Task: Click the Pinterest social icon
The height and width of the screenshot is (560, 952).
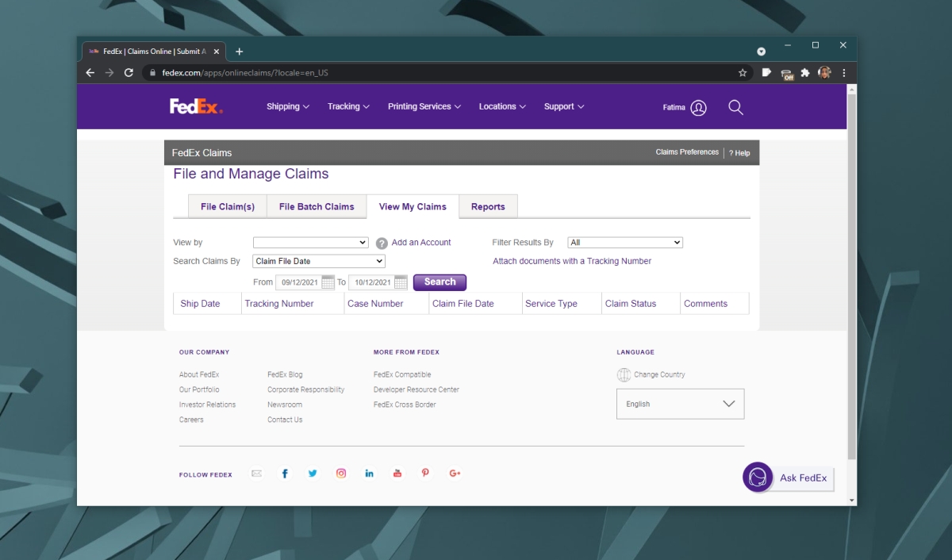Action: 425,474
